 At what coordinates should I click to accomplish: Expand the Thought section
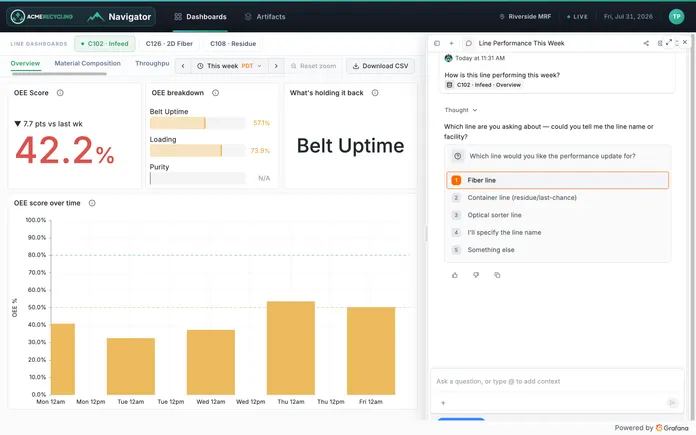click(461, 110)
